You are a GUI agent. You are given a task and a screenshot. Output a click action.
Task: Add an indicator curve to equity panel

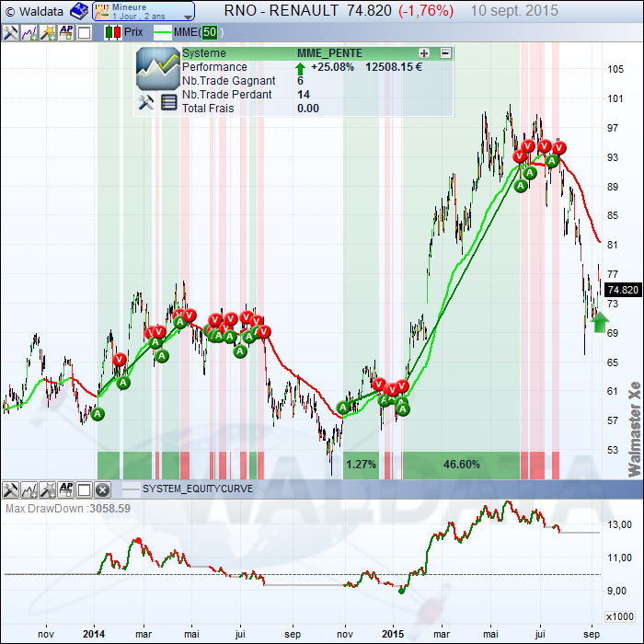29,489
